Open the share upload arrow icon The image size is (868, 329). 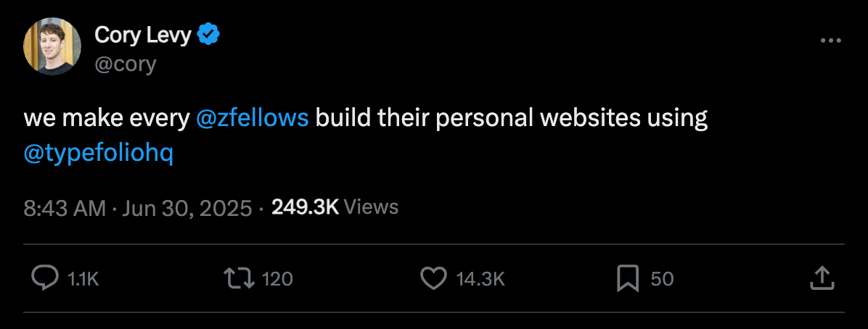coord(822,278)
